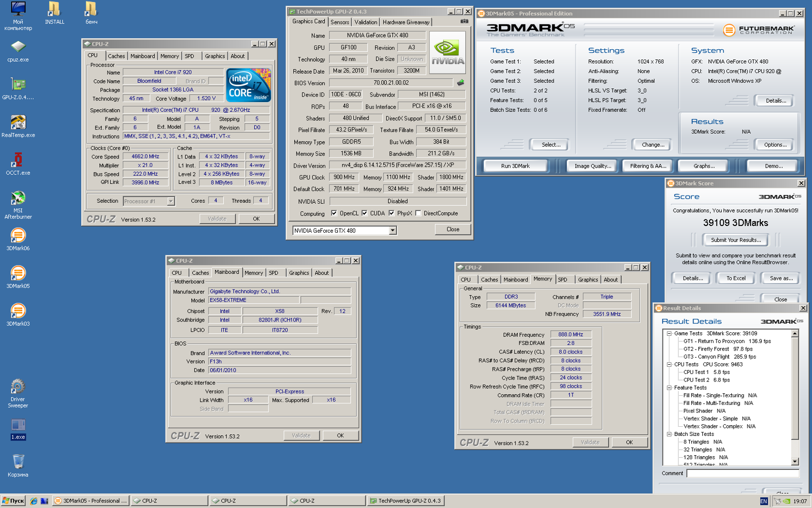Collapse the Batch Size Tests tree node
812x508 pixels.
point(669,434)
